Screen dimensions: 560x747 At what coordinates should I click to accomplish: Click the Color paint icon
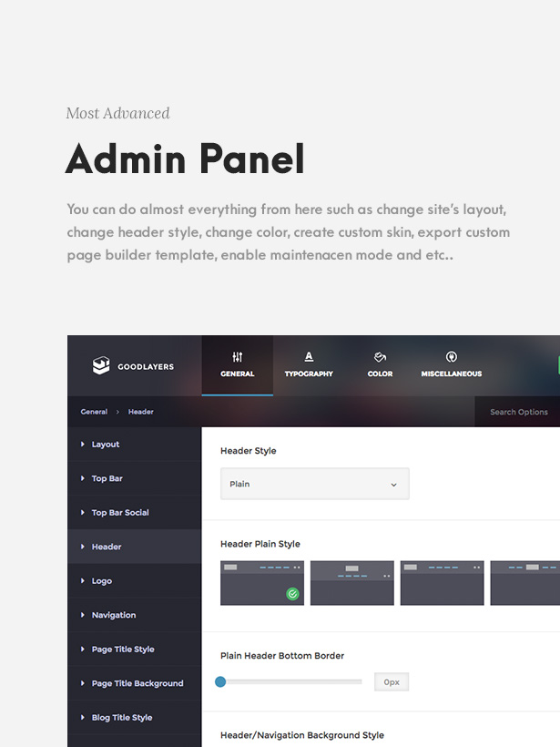380,357
